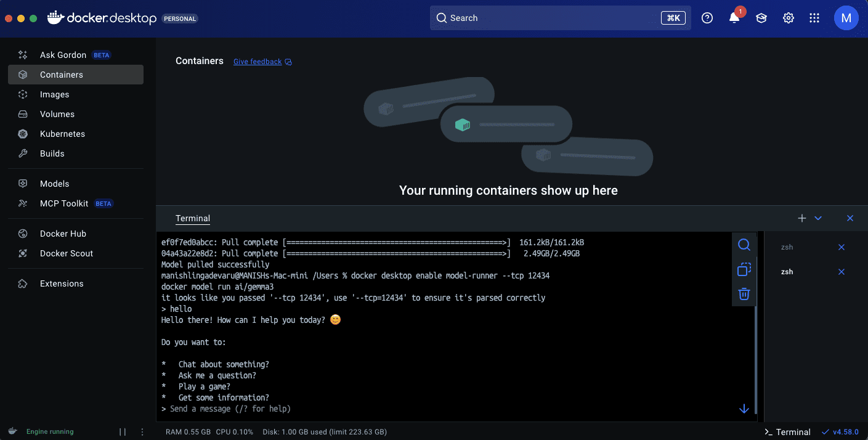This screenshot has width=868, height=440.
Task: Open notifications bell icon
Action: 734,18
